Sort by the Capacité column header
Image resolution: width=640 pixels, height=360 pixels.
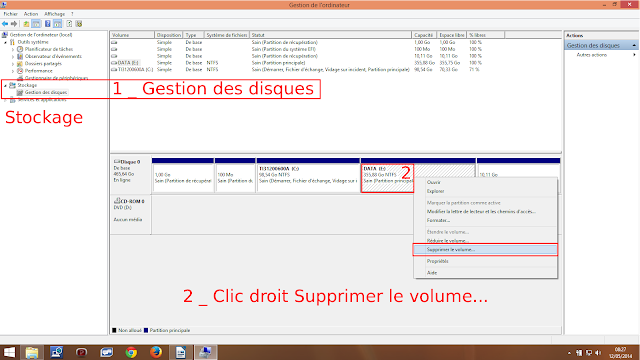(x=424, y=35)
